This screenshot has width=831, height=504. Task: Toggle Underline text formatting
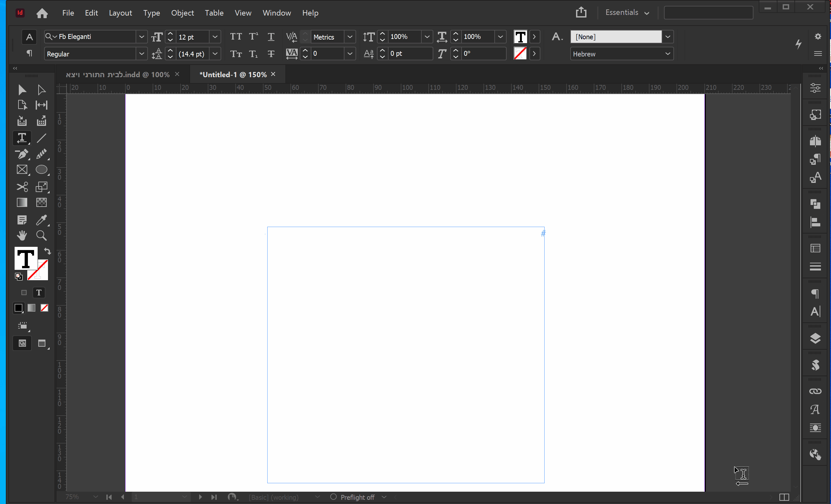point(271,36)
